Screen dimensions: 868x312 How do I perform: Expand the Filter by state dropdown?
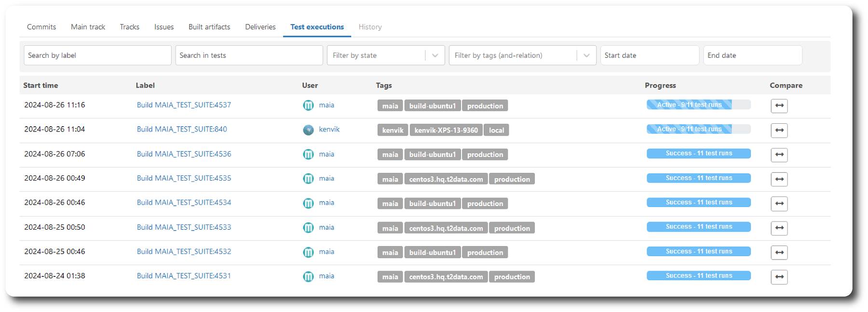pos(434,55)
